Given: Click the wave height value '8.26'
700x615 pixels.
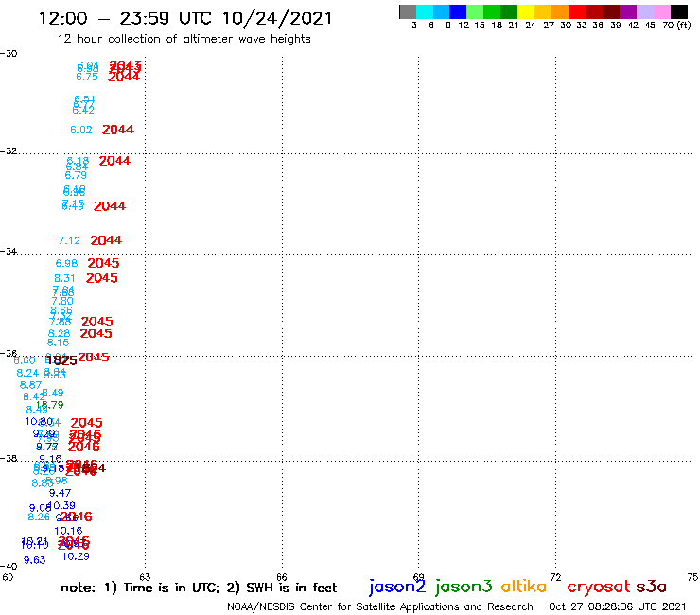Looking at the screenshot, I should tap(39, 518).
